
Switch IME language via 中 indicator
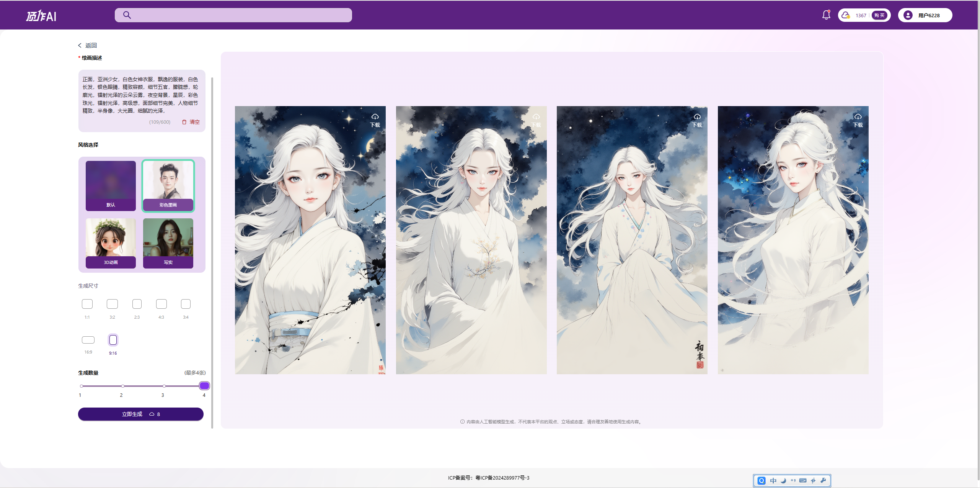773,480
